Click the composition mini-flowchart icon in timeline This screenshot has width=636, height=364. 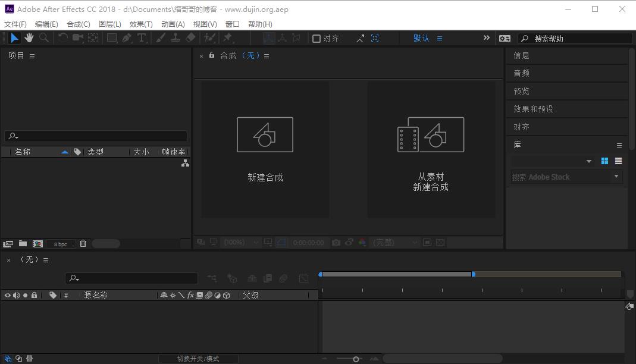pos(212,278)
